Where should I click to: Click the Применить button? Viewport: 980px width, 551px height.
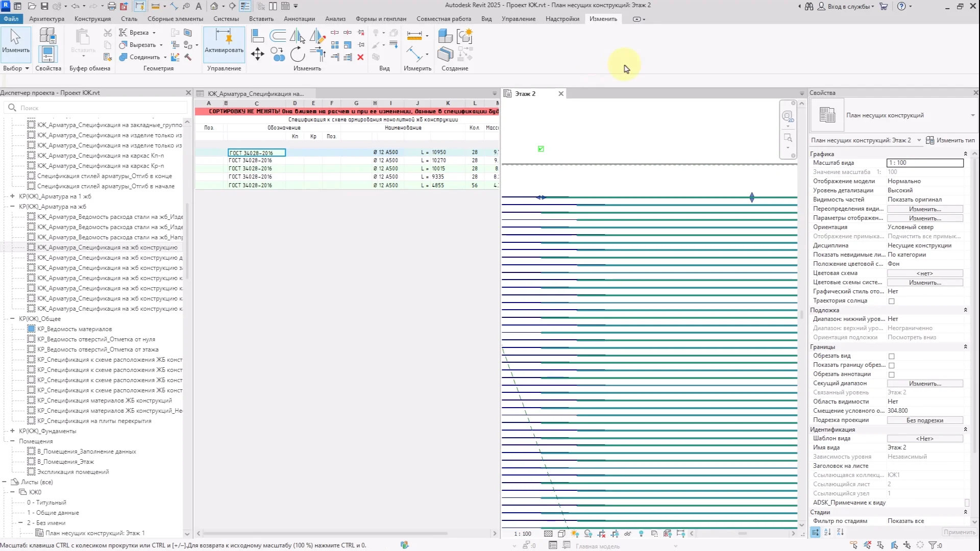(959, 532)
